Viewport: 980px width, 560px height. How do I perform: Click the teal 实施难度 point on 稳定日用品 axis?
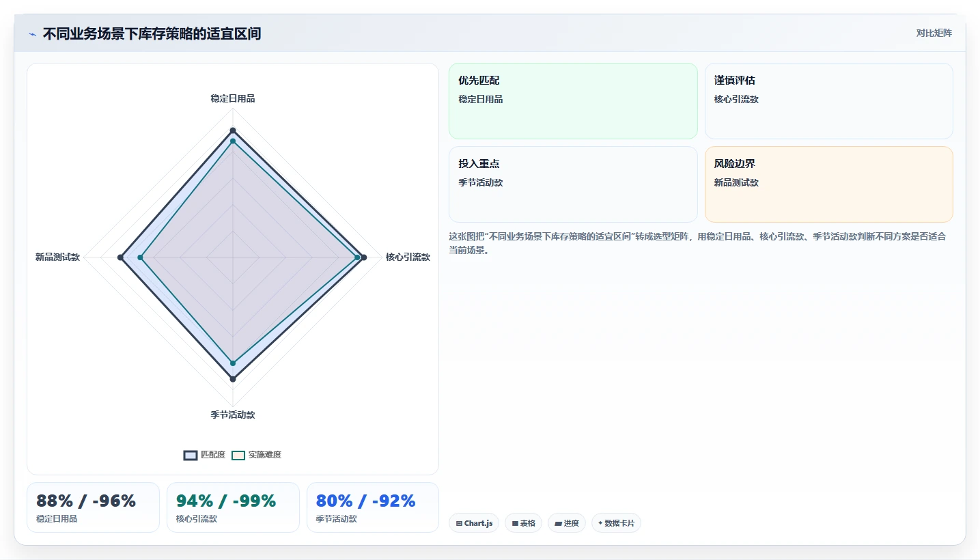(233, 141)
